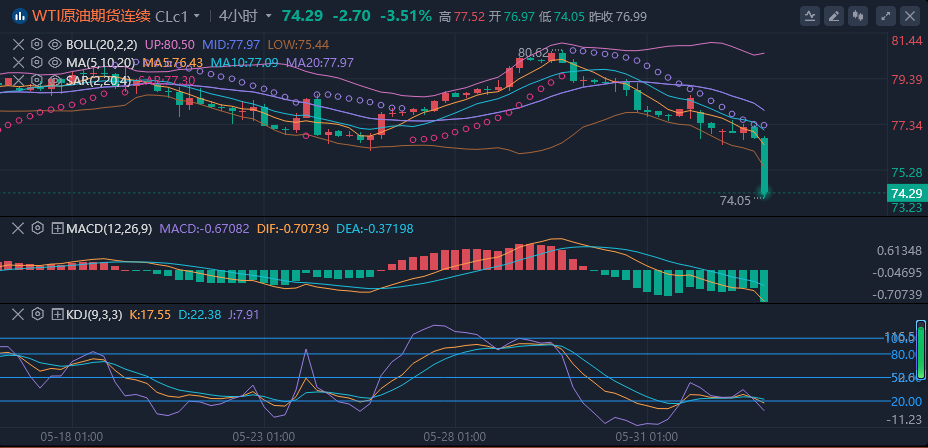Screen dimensions: 928x448
Task: Open KDJ indicator settings gear
Action: [37, 314]
